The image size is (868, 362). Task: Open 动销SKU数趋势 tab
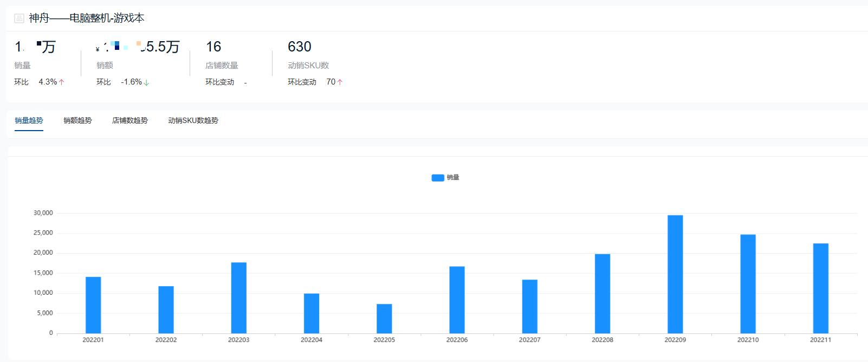tap(193, 120)
